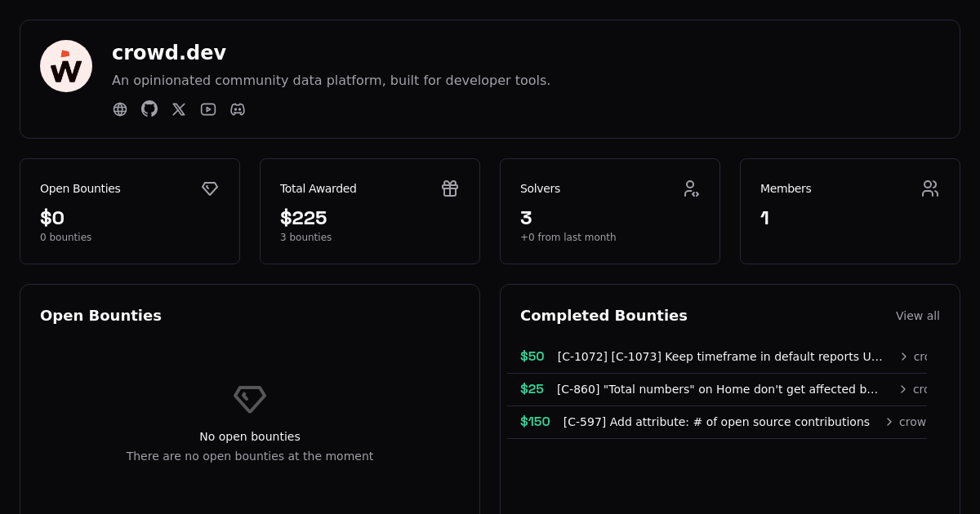
Task: Click chevron next to C-597 bounty
Action: pyautogui.click(x=889, y=422)
